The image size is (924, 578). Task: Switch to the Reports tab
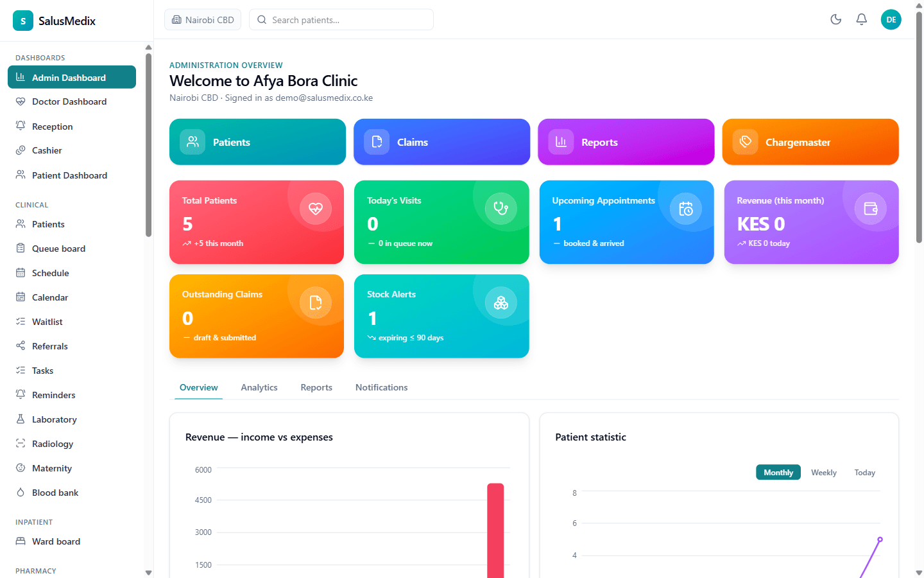click(316, 387)
